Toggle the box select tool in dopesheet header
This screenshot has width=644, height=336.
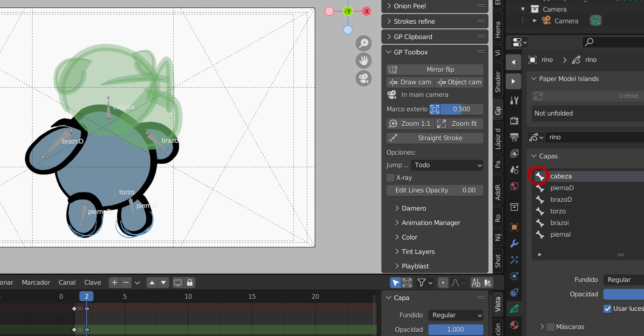pyautogui.click(x=407, y=282)
